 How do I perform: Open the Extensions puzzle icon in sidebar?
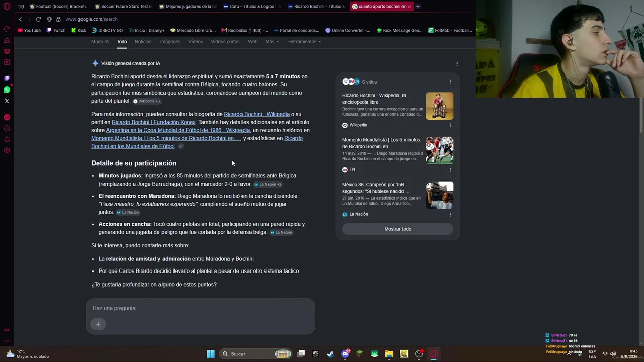[7, 139]
